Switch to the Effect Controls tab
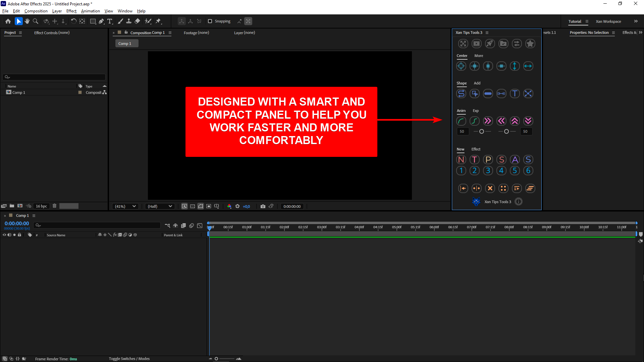The height and width of the screenshot is (362, 644). coord(52,33)
